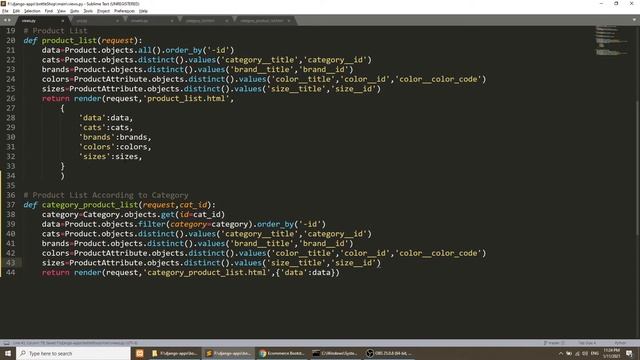Click 'category_product_list' function name on line 37

pos(90,205)
